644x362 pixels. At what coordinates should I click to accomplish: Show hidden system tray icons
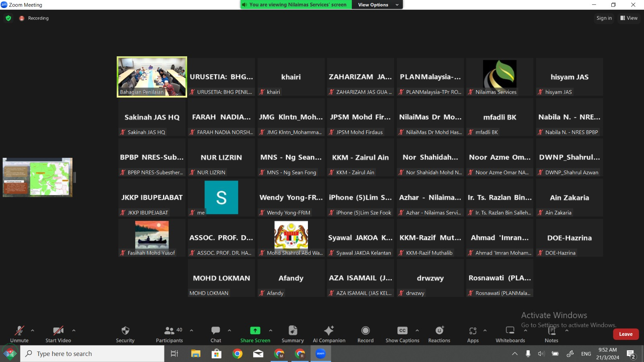click(515, 354)
